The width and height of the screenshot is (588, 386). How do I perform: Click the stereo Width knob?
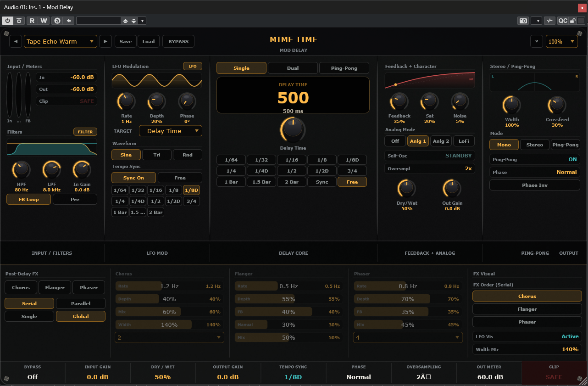512,105
